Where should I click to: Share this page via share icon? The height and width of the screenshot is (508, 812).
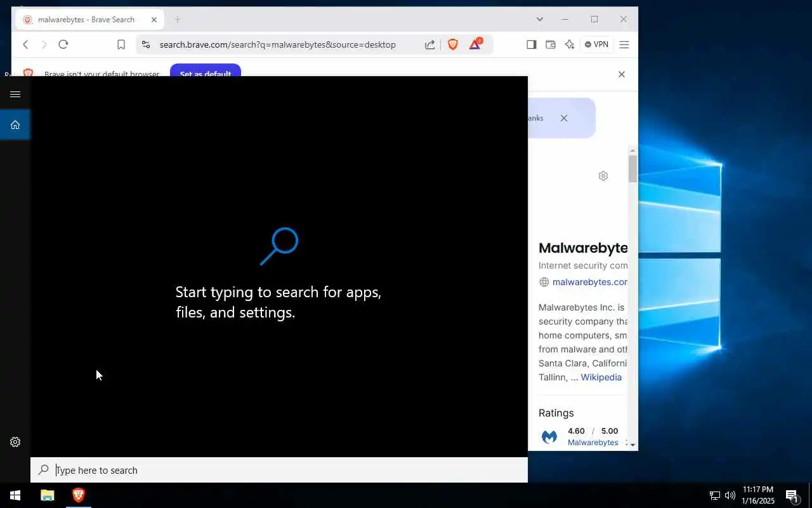click(430, 44)
